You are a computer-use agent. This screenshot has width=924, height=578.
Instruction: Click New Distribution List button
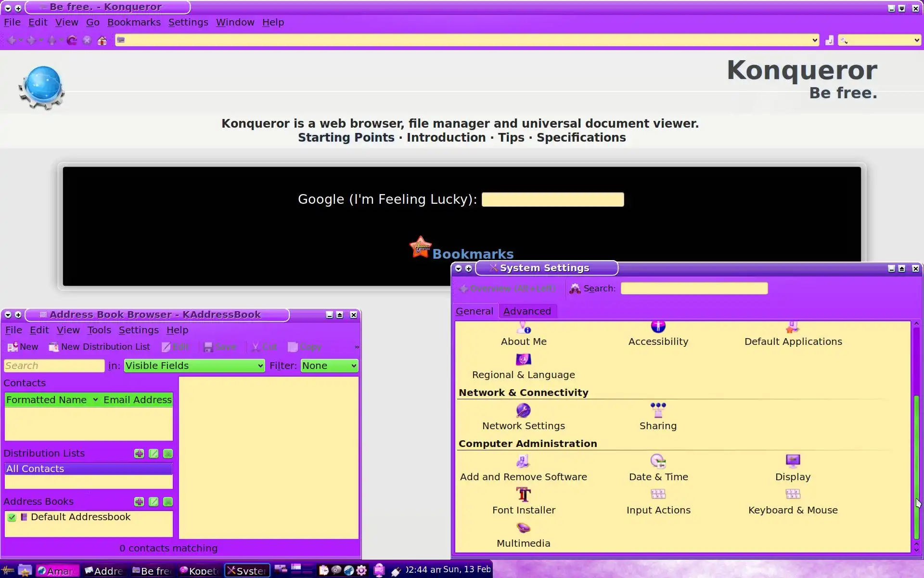100,347
